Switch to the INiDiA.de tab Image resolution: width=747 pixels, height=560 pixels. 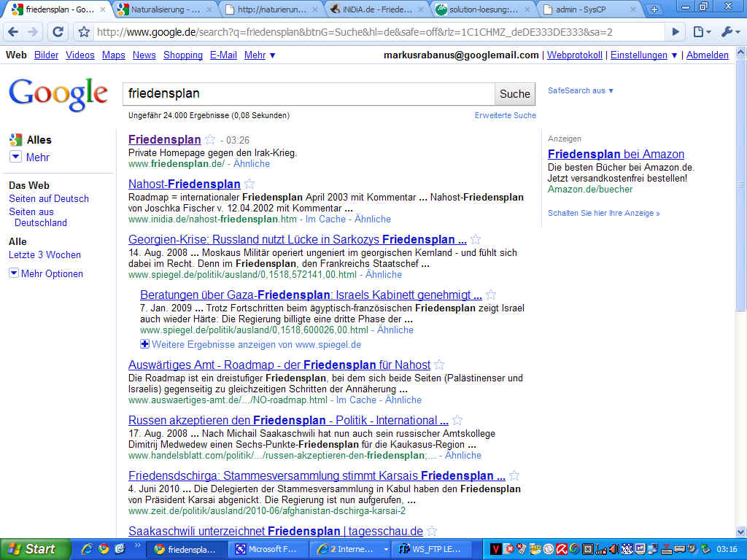point(377,9)
